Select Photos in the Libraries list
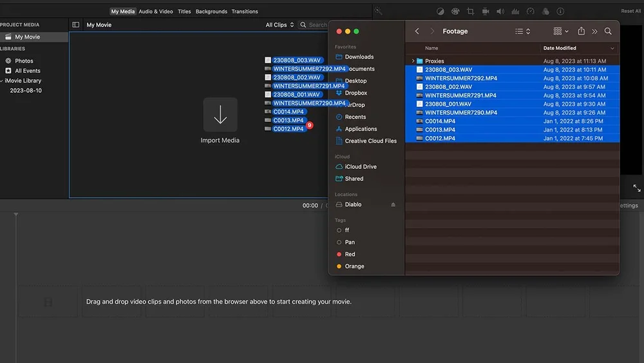Viewport: 644px width, 363px height. pos(24,61)
